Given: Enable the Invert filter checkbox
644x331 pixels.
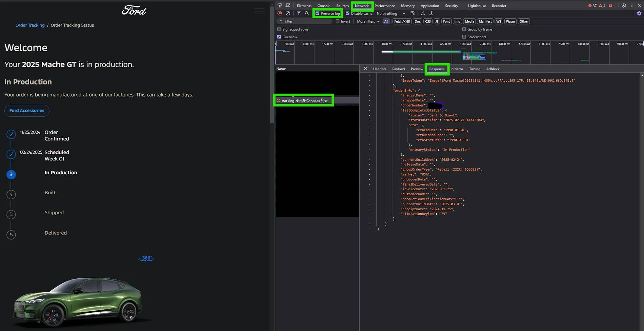Looking at the screenshot, I should click(338, 21).
